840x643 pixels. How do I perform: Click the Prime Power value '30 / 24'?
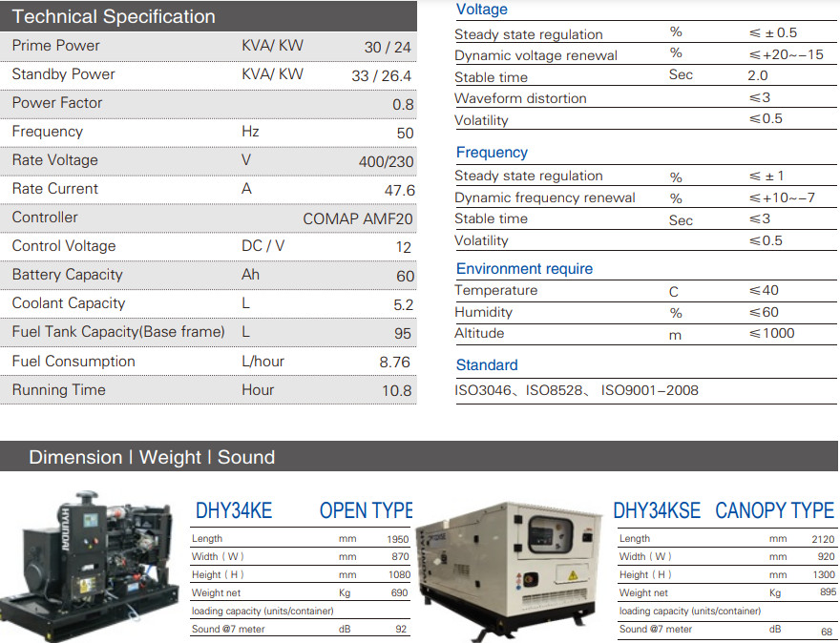click(x=388, y=47)
